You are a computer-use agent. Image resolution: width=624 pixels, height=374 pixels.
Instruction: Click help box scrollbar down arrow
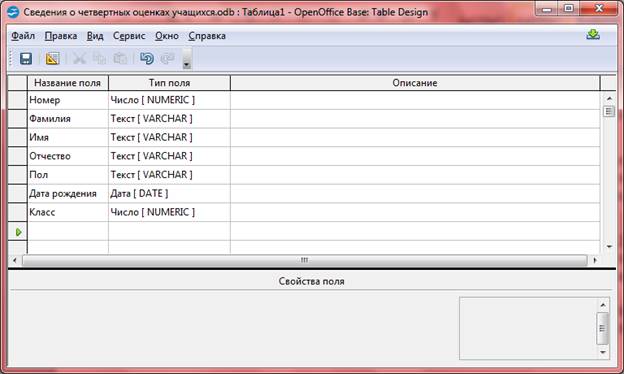click(603, 352)
